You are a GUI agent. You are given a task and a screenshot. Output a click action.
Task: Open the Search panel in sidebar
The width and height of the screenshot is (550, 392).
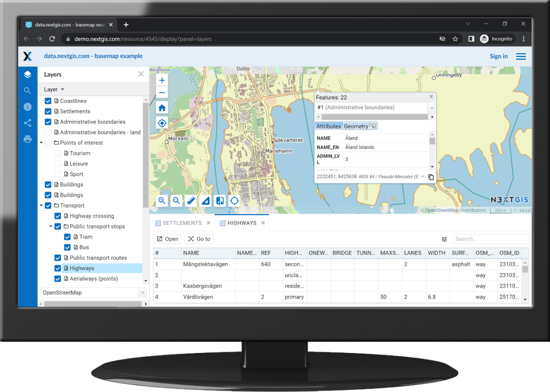27,91
